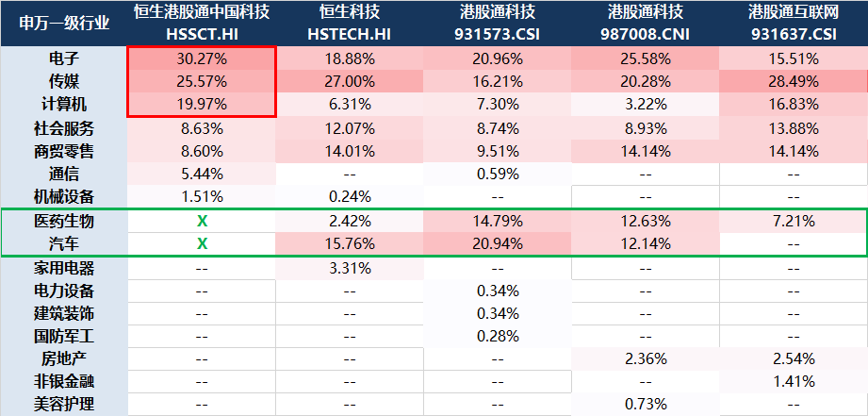Click the green X in 汽车 row
868x416 pixels.
pos(201,244)
